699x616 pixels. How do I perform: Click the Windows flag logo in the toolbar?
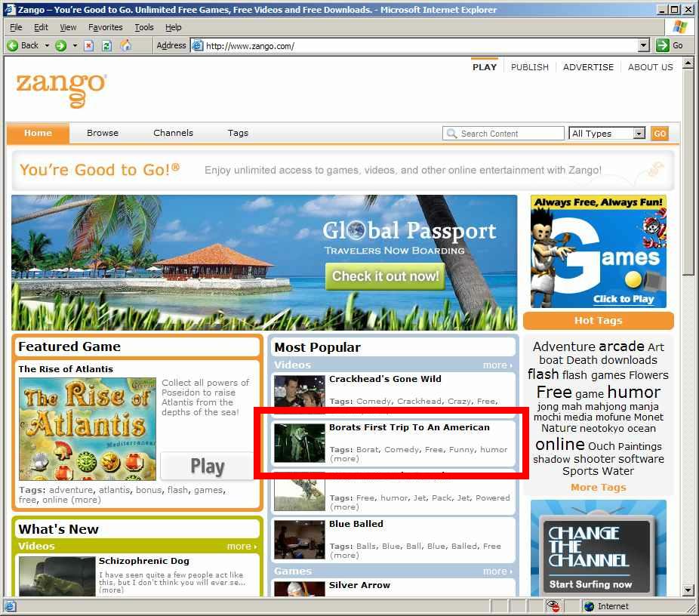[680, 26]
